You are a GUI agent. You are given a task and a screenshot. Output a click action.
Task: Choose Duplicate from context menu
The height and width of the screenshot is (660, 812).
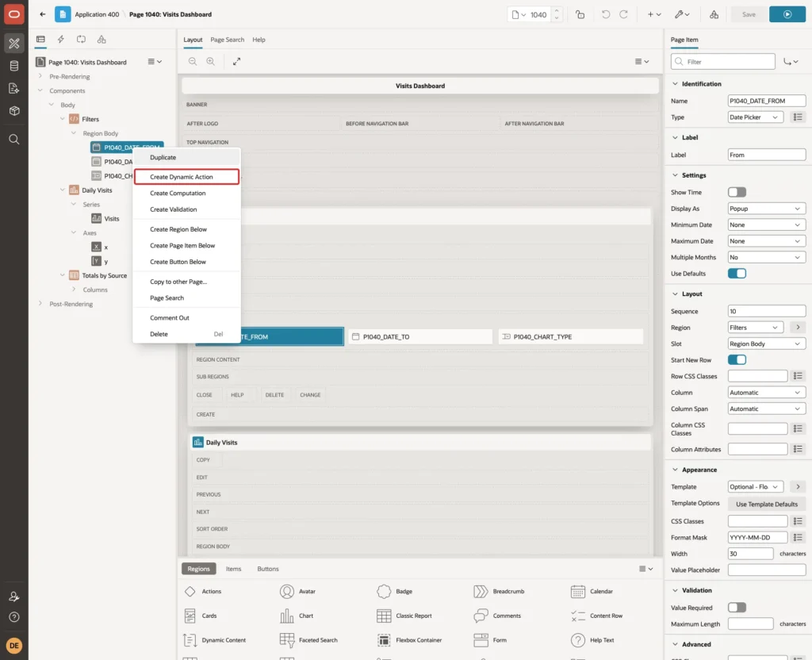(x=186, y=158)
